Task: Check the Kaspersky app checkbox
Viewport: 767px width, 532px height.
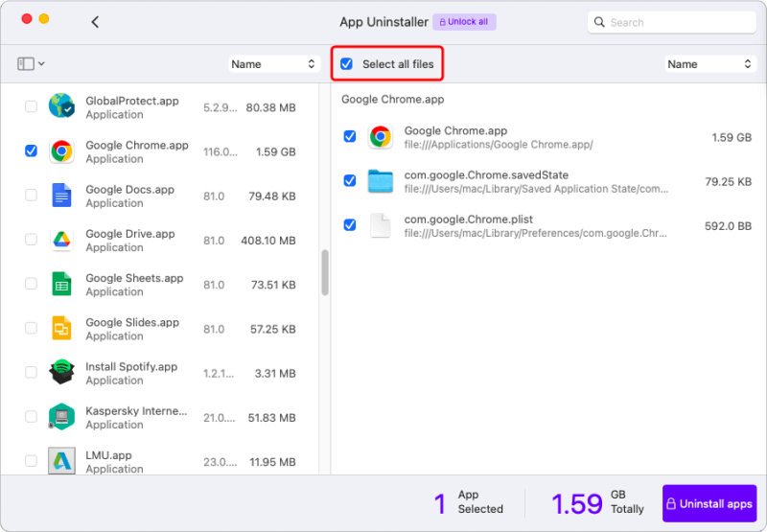Action: [31, 416]
